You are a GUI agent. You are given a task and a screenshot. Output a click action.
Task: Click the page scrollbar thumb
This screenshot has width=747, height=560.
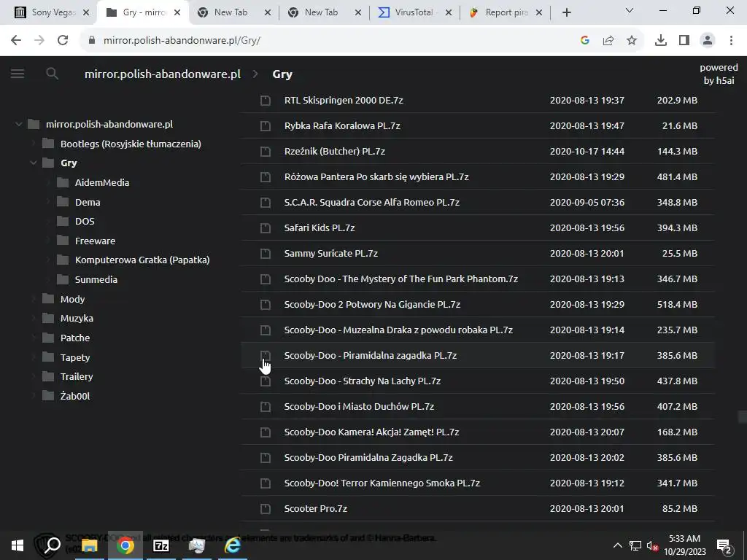click(742, 416)
